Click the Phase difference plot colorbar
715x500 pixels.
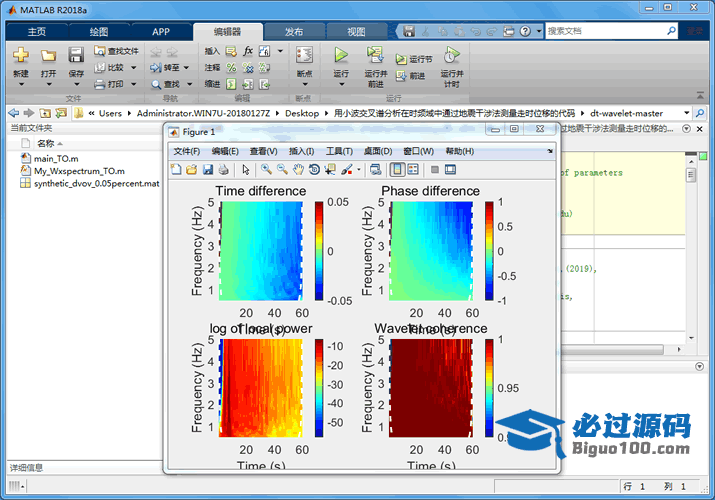click(489, 251)
